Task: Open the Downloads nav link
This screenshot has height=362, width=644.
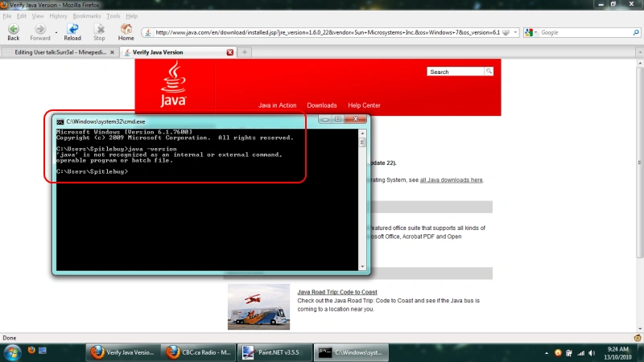Action: coord(321,105)
